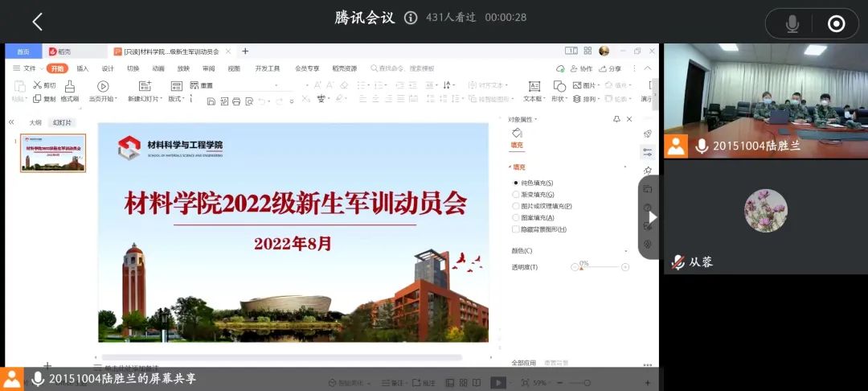Screen dimensions: 868x391
Task: Open the color (颜色) dropdown
Action: click(x=625, y=251)
